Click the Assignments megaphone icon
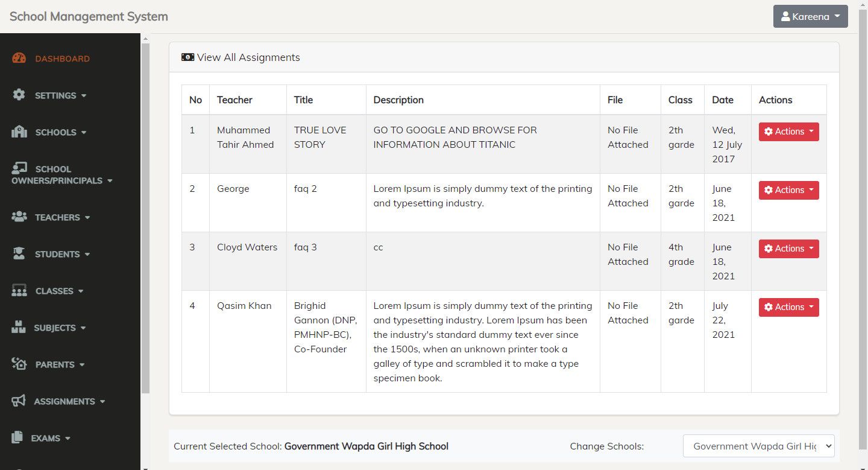This screenshot has width=868, height=470. point(19,401)
